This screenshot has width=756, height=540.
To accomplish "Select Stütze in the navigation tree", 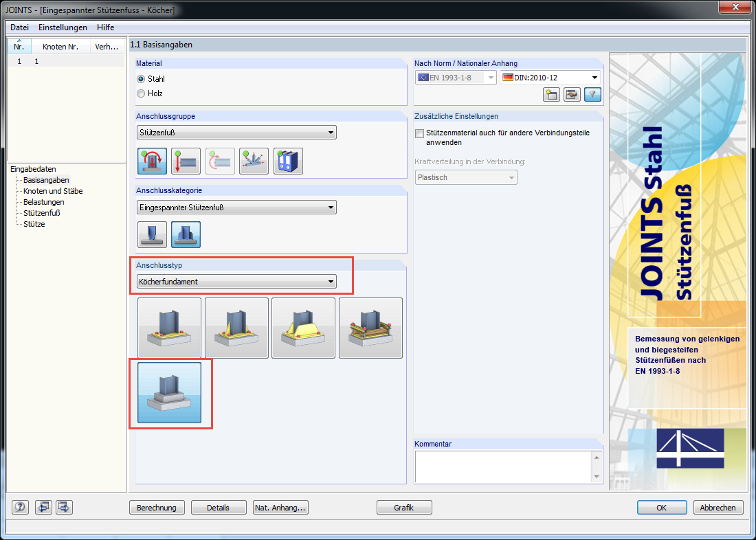I will [34, 224].
